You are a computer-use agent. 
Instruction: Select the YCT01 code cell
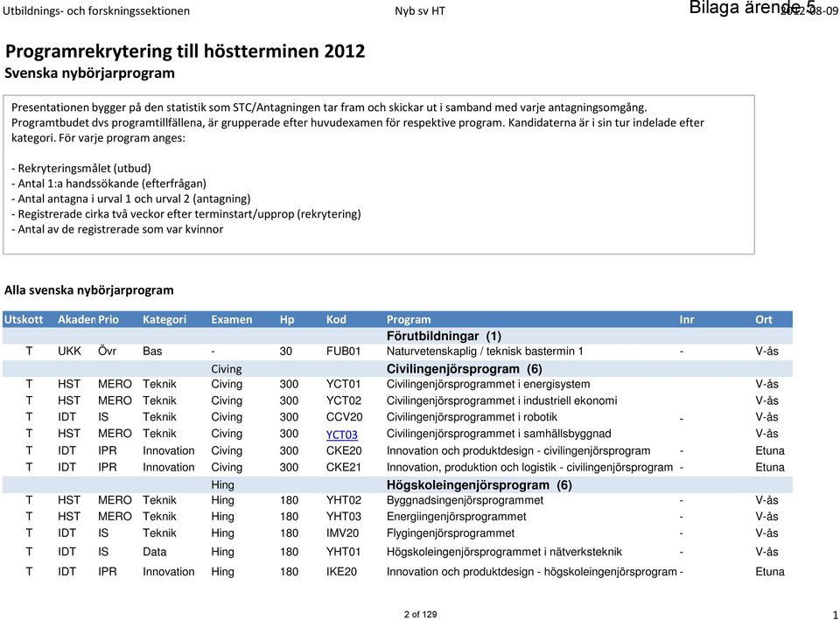[343, 384]
